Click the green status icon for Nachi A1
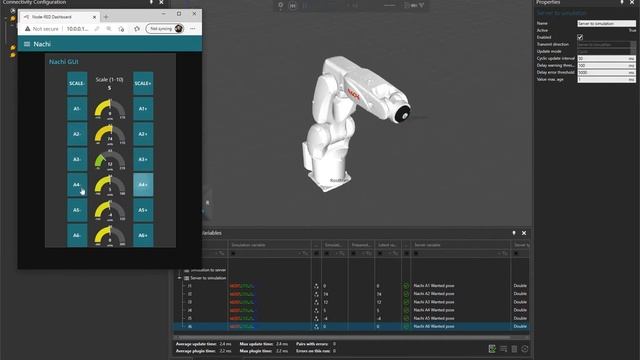640x360 pixels. coord(406,286)
